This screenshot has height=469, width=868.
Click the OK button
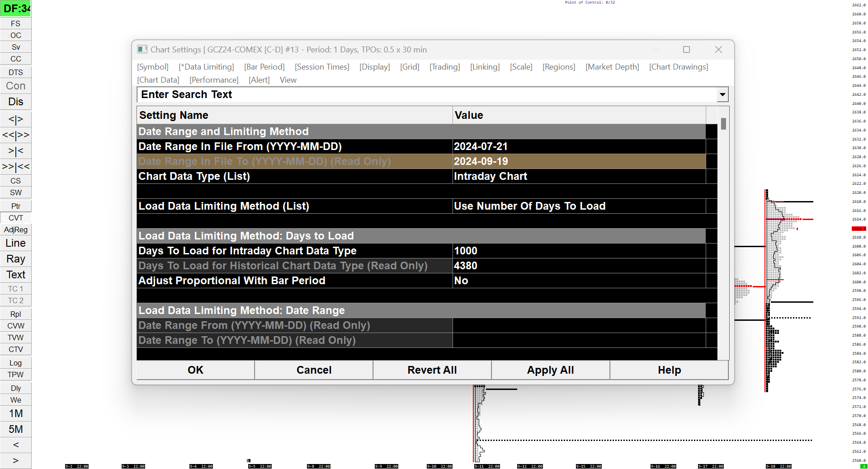(x=195, y=370)
